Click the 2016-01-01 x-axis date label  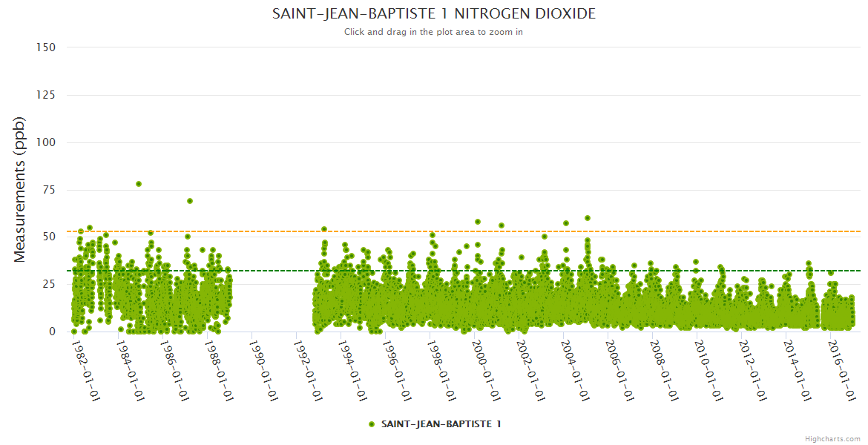tap(842, 370)
